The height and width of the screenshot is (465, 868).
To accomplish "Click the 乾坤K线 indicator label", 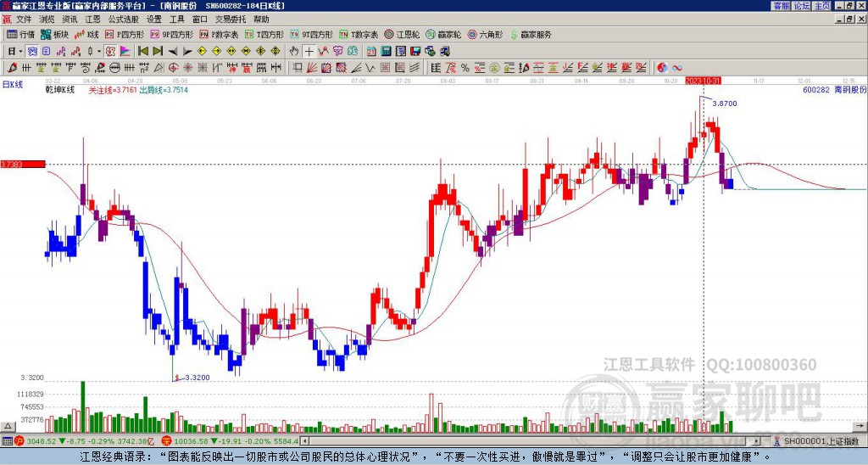I will coord(59,90).
